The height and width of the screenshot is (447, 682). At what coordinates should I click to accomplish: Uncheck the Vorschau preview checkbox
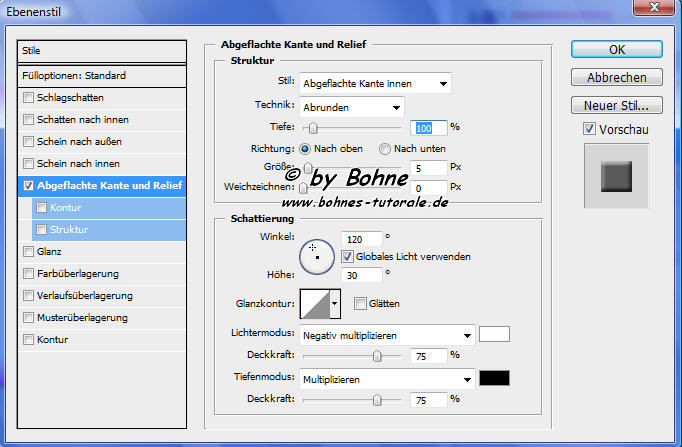tap(590, 129)
